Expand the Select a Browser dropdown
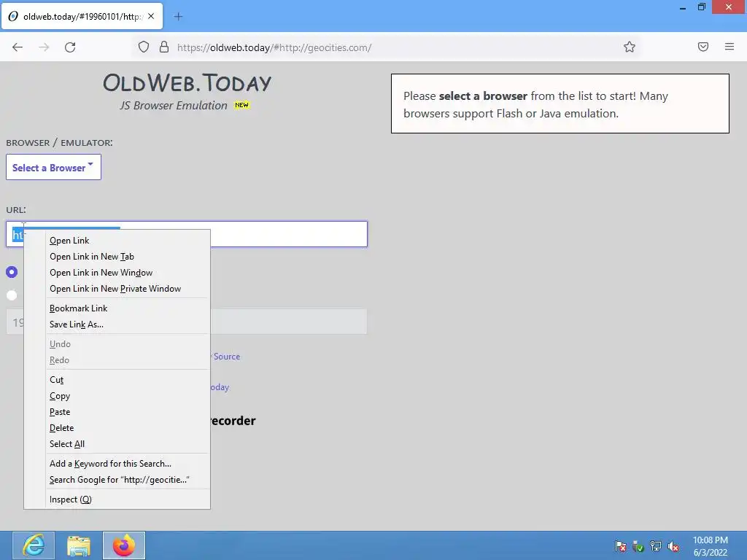Screen dimensions: 747x560 coord(53,167)
